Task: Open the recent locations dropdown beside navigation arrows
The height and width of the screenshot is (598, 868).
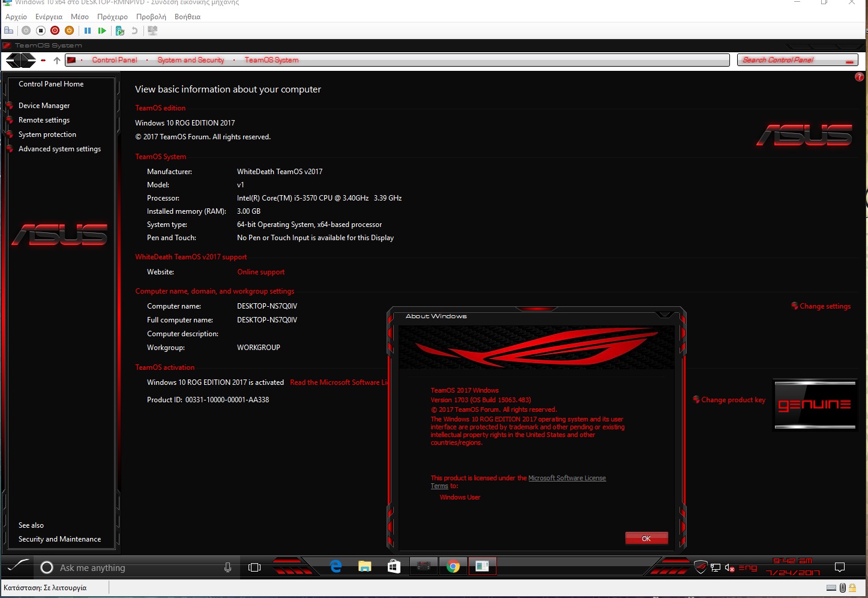Action: (x=43, y=60)
